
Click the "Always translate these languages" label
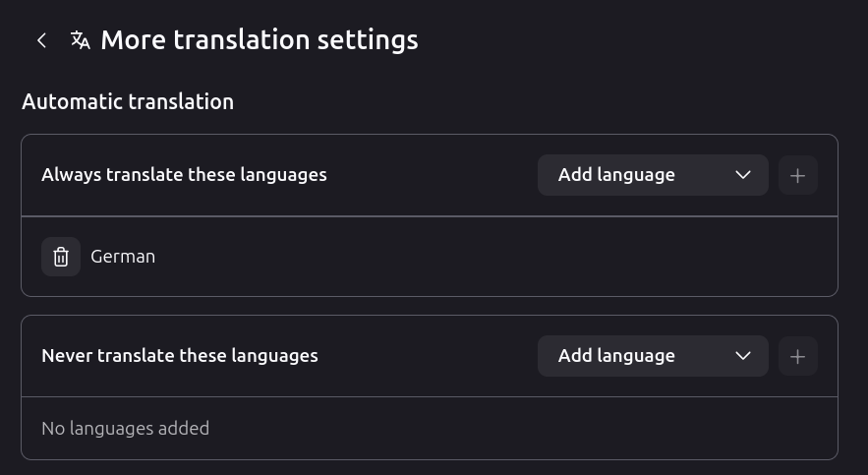[184, 175]
